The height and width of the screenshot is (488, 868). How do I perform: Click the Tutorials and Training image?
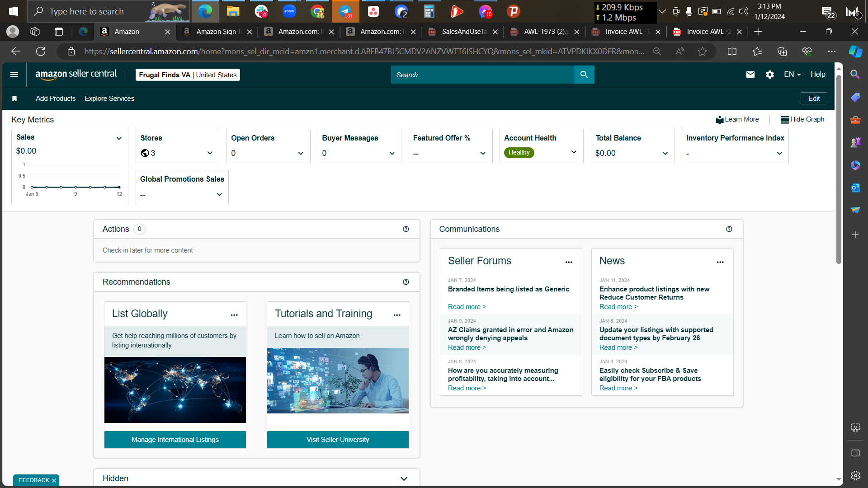(x=338, y=380)
